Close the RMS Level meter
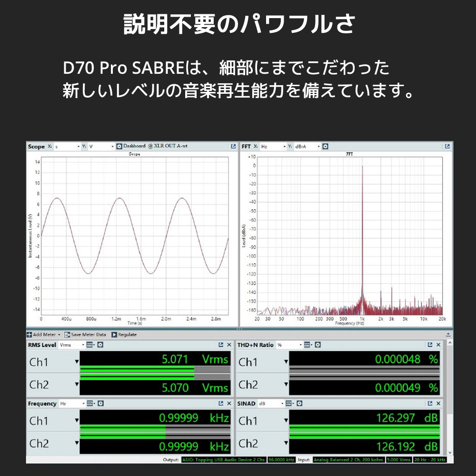 229,345
